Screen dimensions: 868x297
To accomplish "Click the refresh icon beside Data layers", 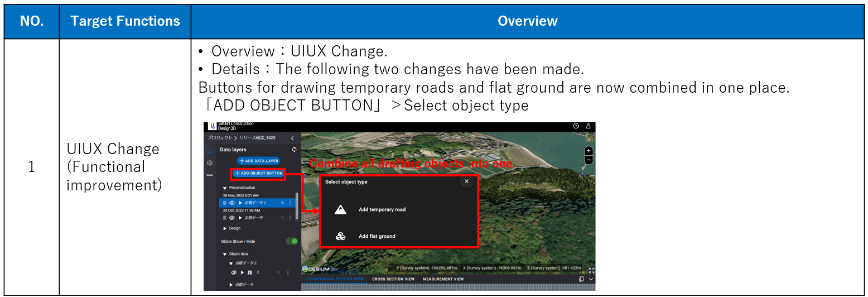I will (294, 150).
